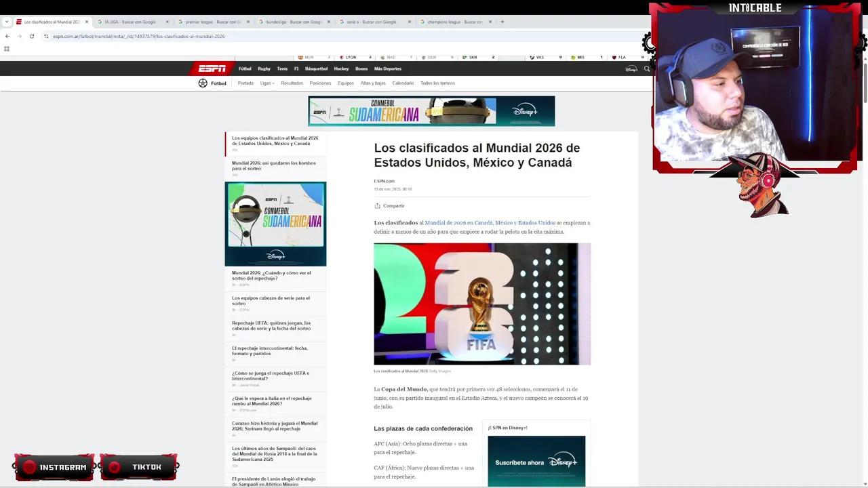Open Básquetbol in ESPN top menu
868x488 pixels.
[x=316, y=68]
